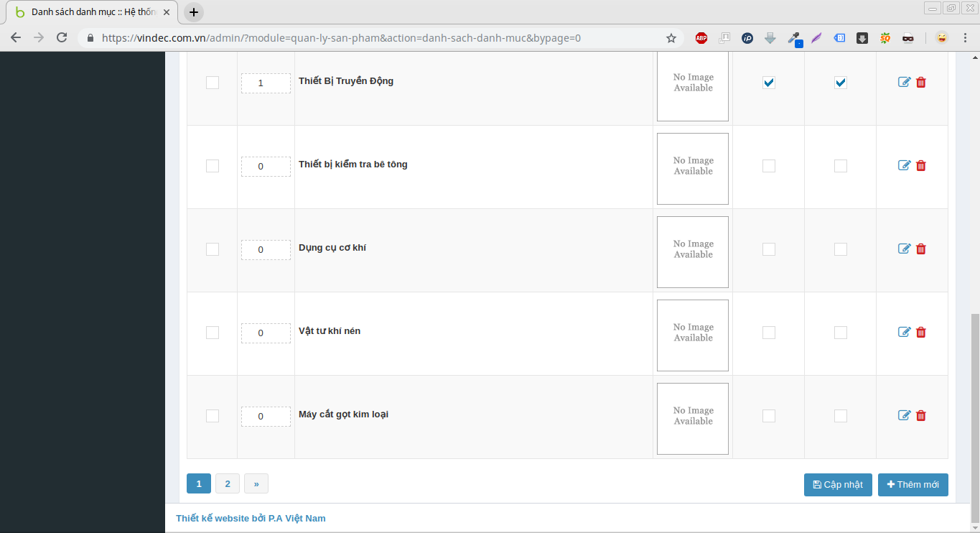Click the round IP extension icon
Viewport: 980px width, 533px height.
(x=747, y=38)
